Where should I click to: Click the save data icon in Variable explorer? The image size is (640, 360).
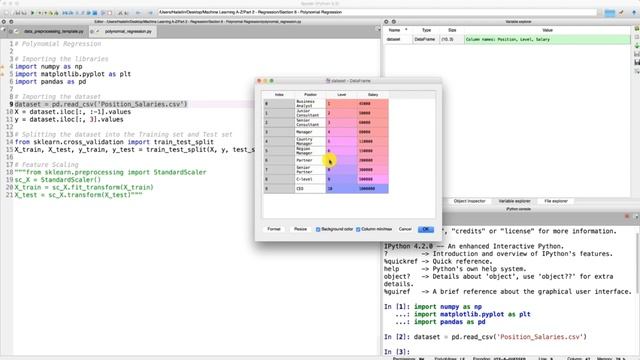(x=637, y=53)
